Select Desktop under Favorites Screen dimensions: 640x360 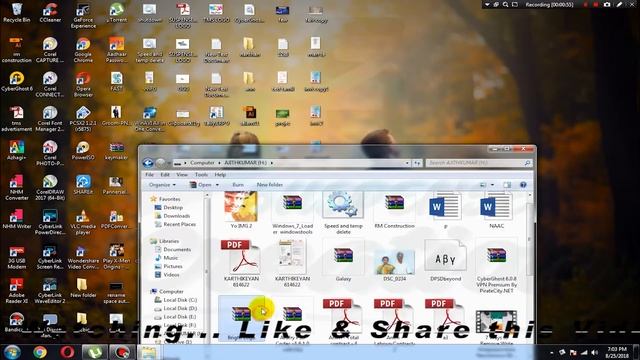click(x=173, y=207)
